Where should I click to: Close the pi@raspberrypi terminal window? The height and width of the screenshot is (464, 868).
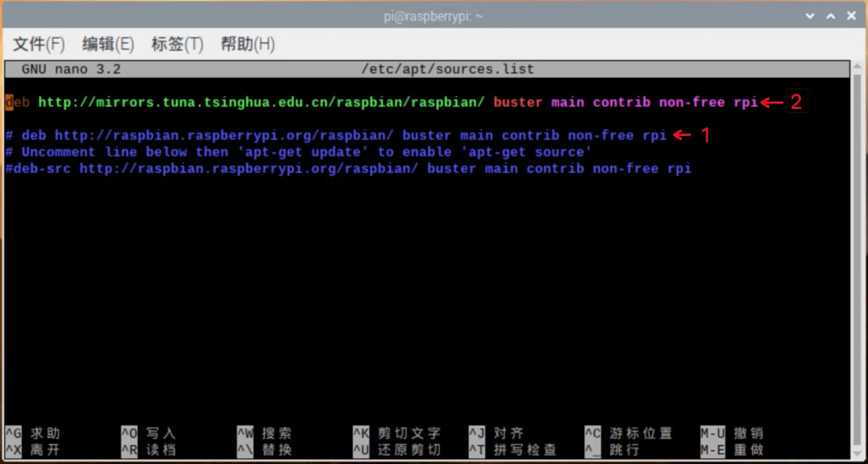(851, 16)
